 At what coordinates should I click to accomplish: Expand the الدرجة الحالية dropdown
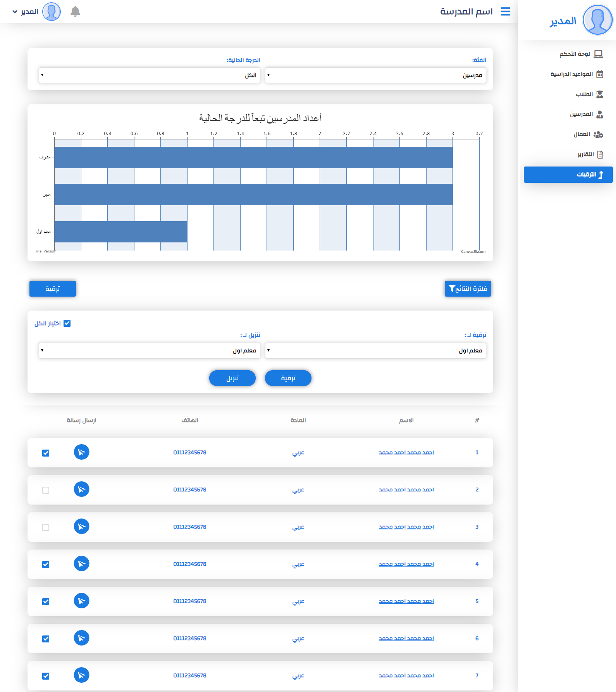click(x=149, y=75)
